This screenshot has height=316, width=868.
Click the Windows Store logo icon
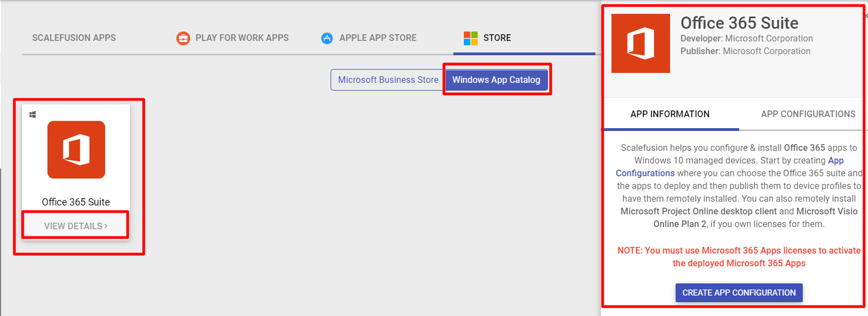click(x=470, y=38)
